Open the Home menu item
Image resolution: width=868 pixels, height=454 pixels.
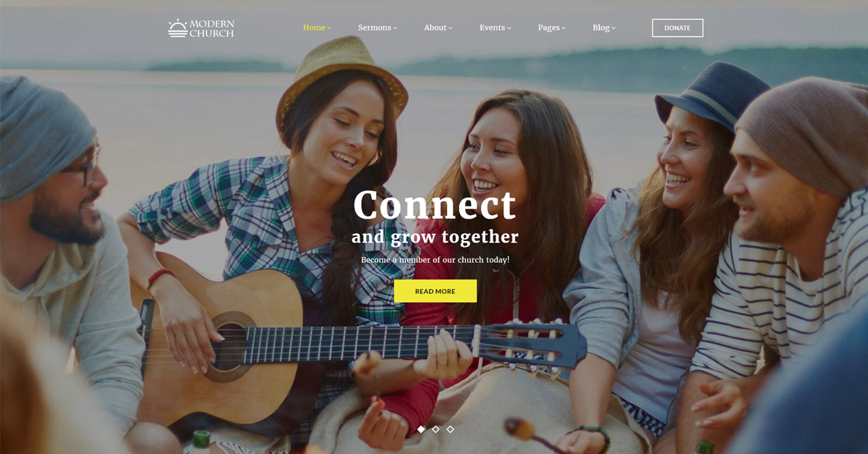point(314,28)
